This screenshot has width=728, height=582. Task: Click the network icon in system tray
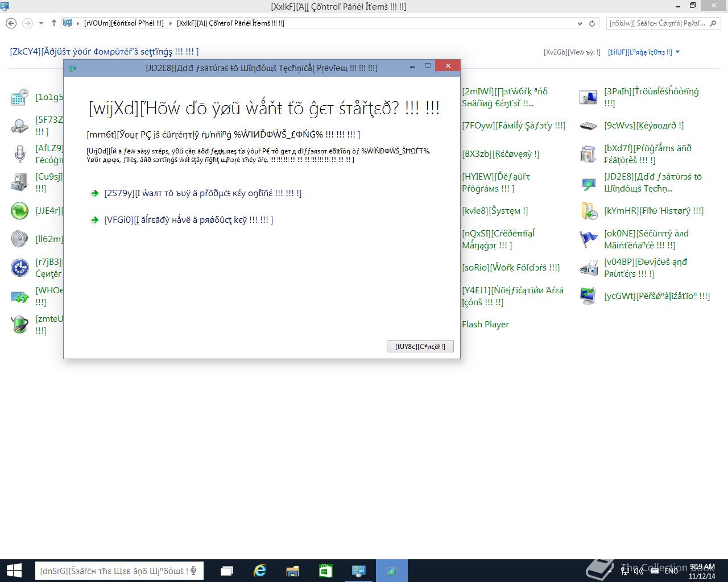(x=625, y=571)
